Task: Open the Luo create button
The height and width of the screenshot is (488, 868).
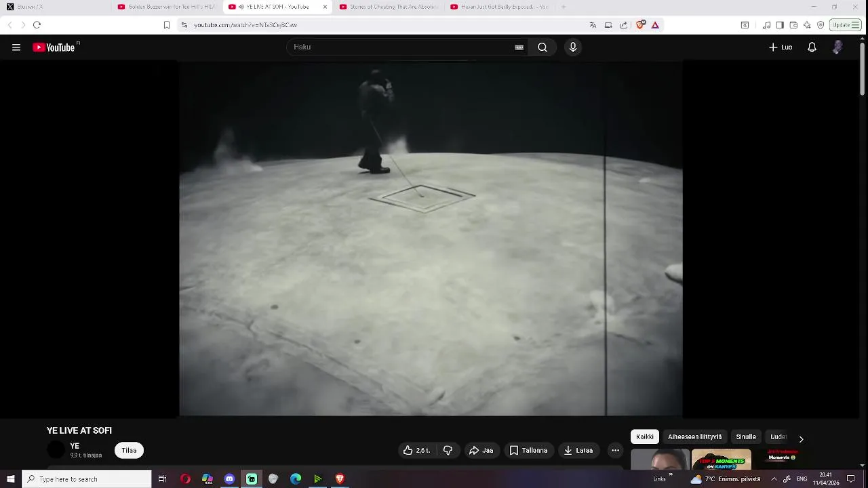Action: (x=781, y=47)
